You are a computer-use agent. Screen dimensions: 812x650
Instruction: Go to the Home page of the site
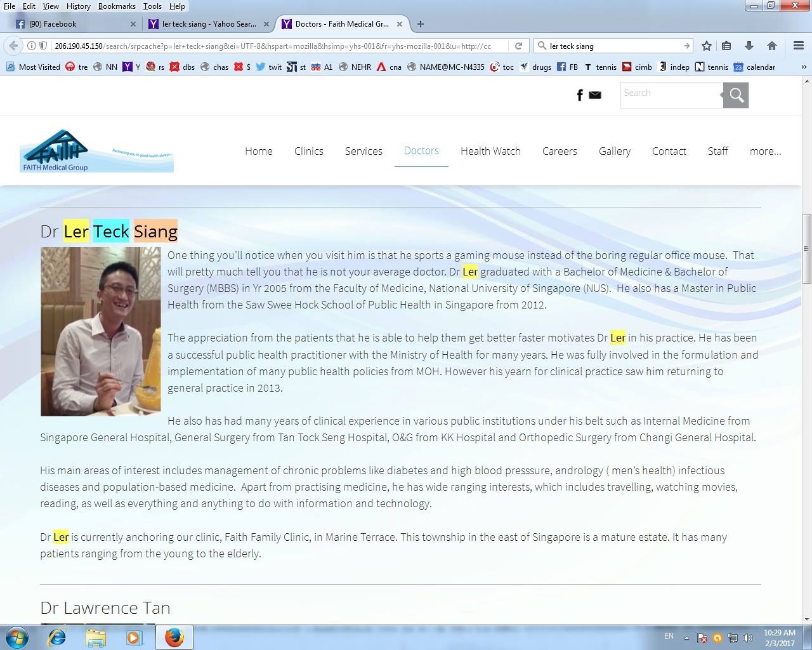coord(259,151)
